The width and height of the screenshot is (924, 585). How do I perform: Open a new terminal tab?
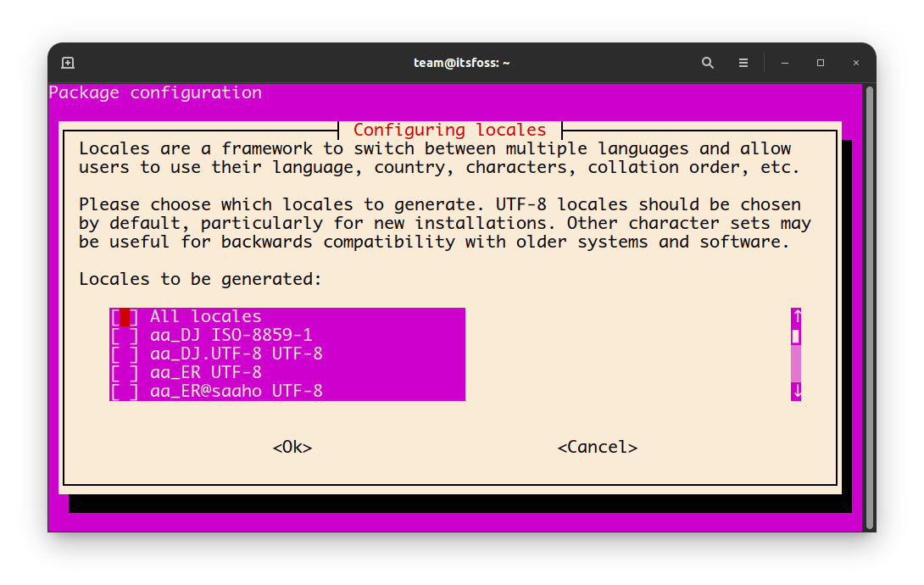tap(67, 62)
